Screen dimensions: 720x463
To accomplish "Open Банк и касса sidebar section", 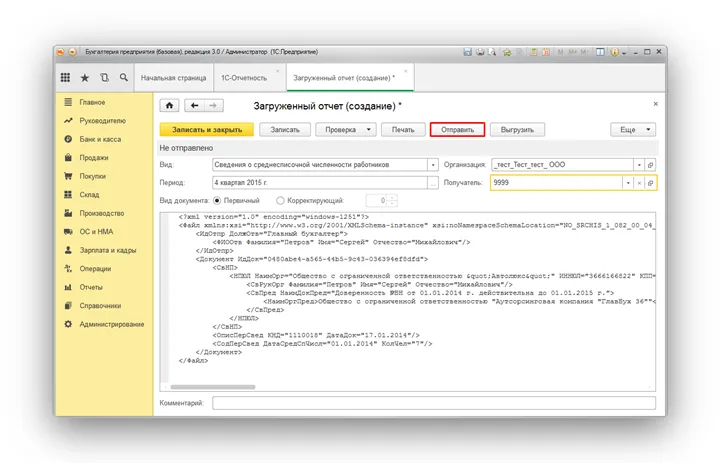I will click(x=100, y=139).
